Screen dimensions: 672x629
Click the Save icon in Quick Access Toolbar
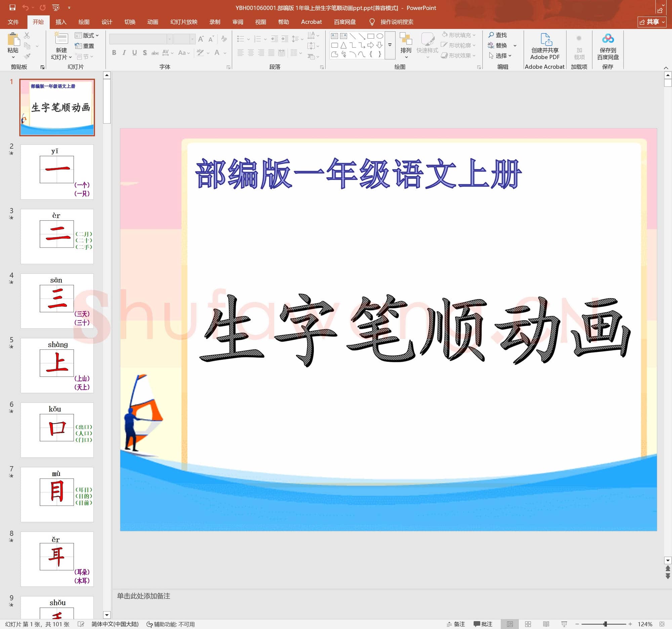[x=12, y=7]
